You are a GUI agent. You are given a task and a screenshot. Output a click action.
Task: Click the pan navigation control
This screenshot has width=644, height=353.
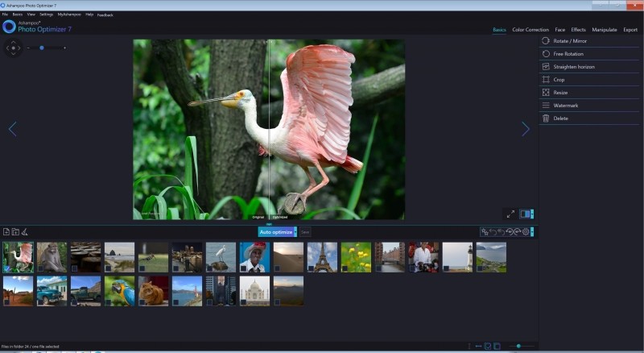pyautogui.click(x=13, y=48)
